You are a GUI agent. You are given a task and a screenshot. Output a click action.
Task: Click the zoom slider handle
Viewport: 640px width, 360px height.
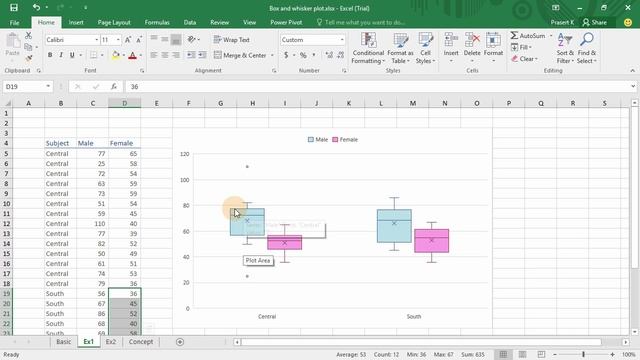tap(584, 354)
